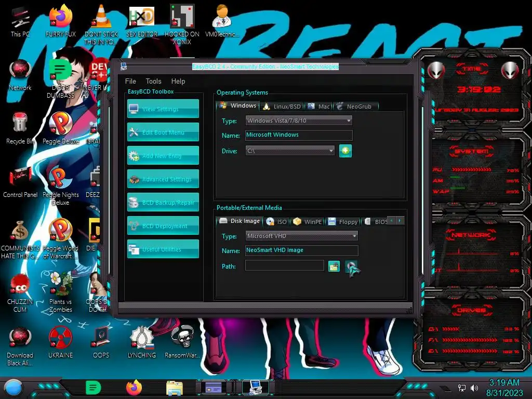The image size is (532, 399).
Task: Select the BIOS media tab
Action: [376, 222]
